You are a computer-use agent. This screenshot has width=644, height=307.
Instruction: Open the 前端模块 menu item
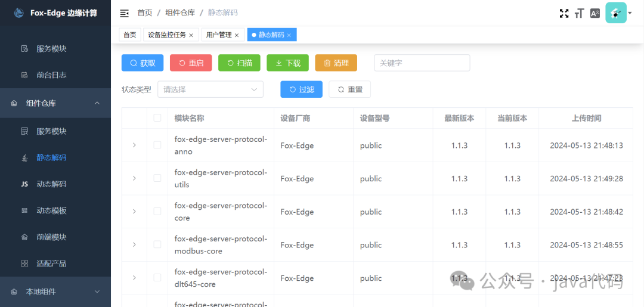51,237
